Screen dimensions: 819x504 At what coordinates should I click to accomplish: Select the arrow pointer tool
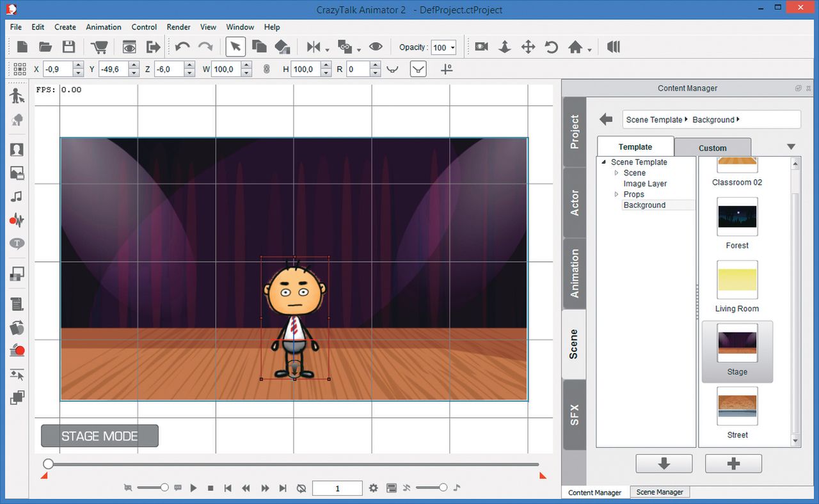(x=235, y=47)
